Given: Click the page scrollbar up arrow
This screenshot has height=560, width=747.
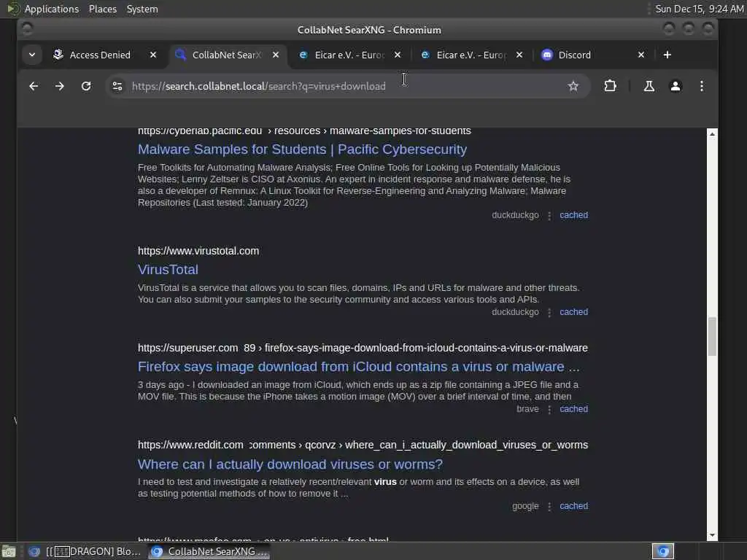Looking at the screenshot, I should [x=712, y=134].
